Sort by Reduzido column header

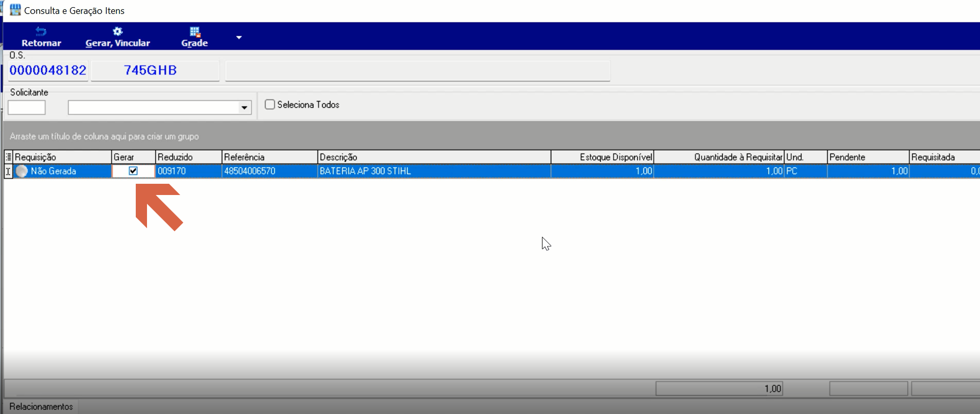(x=188, y=157)
